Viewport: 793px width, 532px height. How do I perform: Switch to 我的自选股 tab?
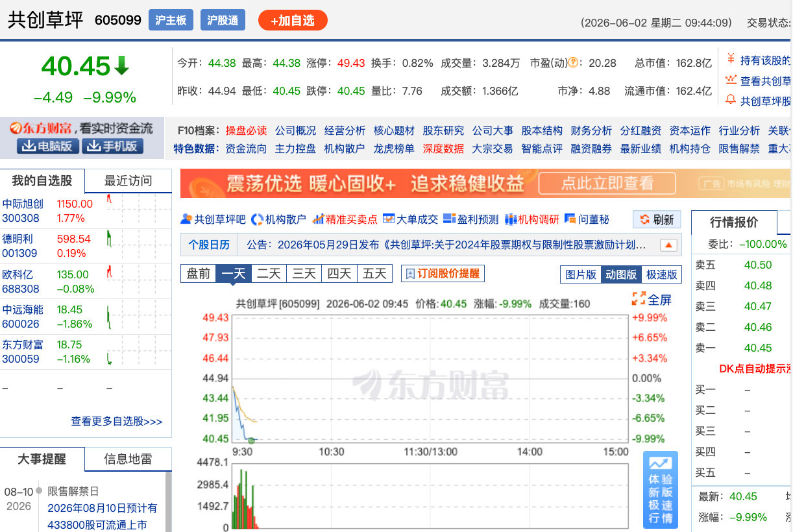(x=42, y=181)
